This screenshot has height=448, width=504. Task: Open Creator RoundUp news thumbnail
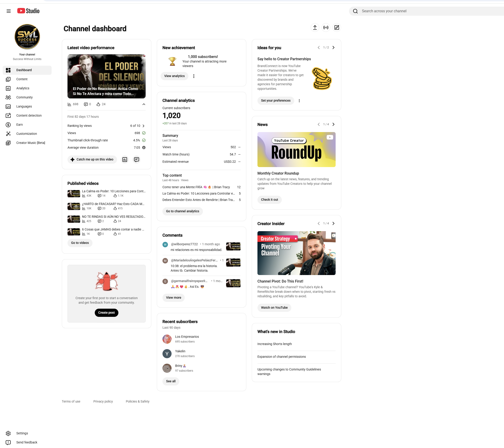click(296, 150)
